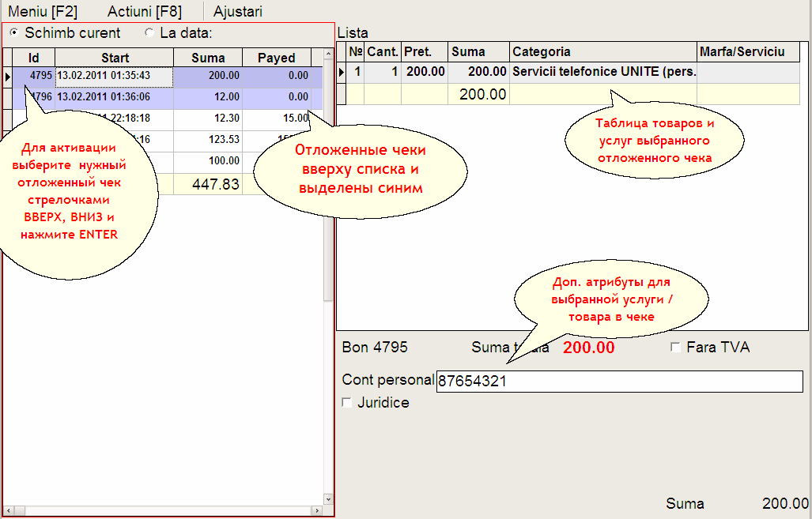Click the 0.00 Payed cell of receipt 4795
The height and width of the screenshot is (519, 812).
pos(277,76)
